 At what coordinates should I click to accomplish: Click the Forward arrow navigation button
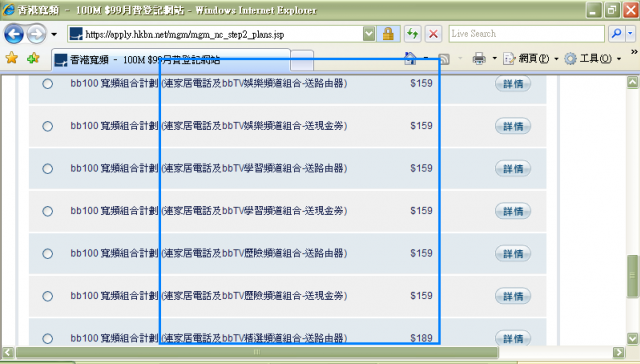click(x=36, y=34)
